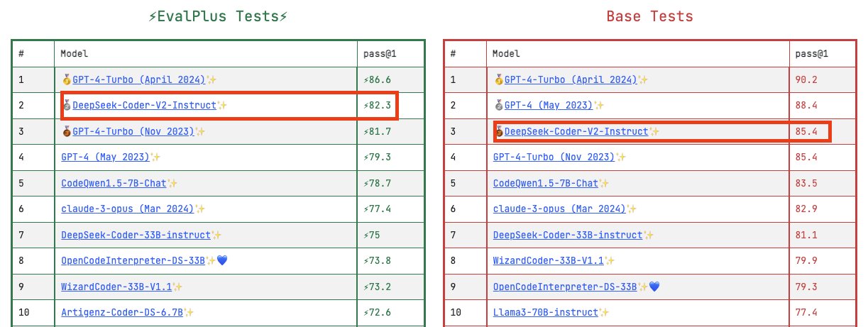Screen dimensions: 868x327
Task: Click sparkle icon after CodeQwen1.5-7B-Chat in Base Tests
Action: [605, 183]
